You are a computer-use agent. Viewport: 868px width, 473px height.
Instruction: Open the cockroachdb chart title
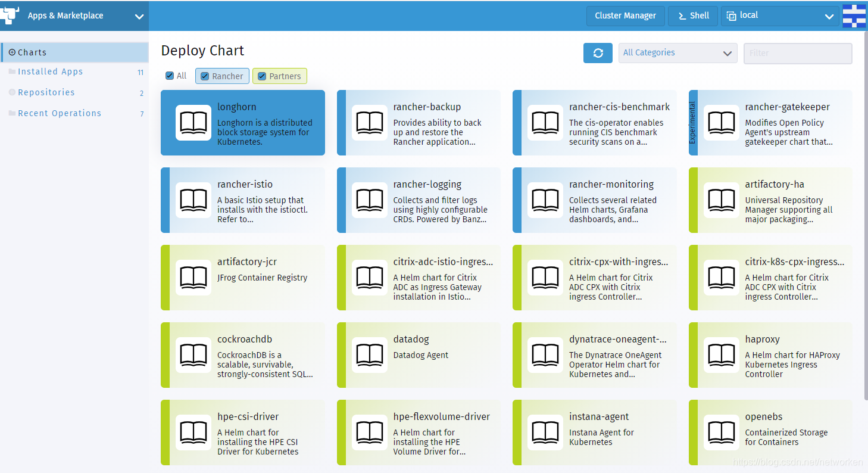[245, 340]
